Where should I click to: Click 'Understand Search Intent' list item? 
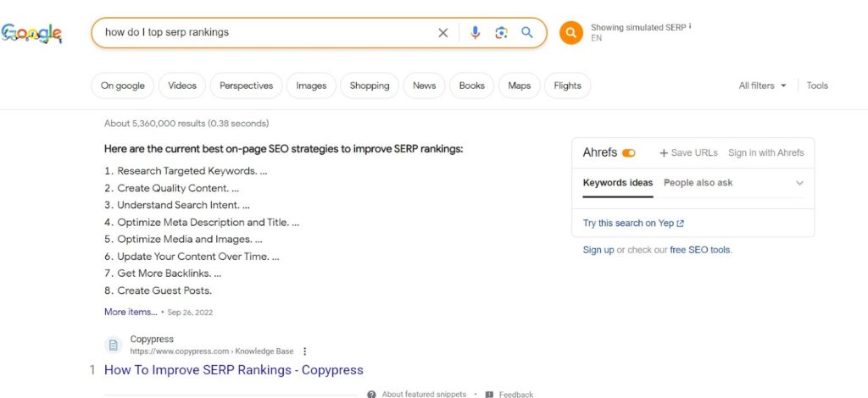click(178, 205)
